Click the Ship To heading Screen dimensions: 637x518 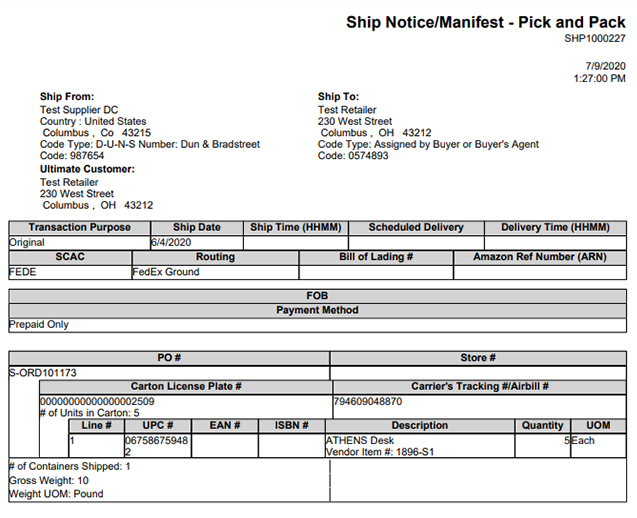[x=340, y=97]
